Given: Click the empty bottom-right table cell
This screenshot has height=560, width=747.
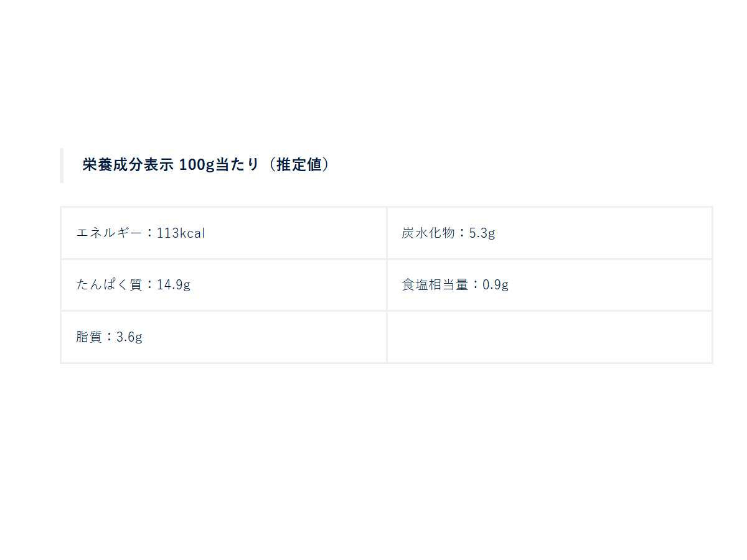Looking at the screenshot, I should (549, 337).
